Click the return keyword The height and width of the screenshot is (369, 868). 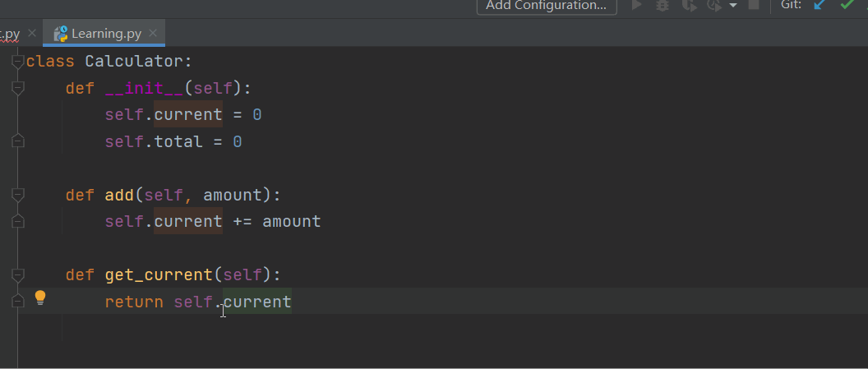pos(135,302)
